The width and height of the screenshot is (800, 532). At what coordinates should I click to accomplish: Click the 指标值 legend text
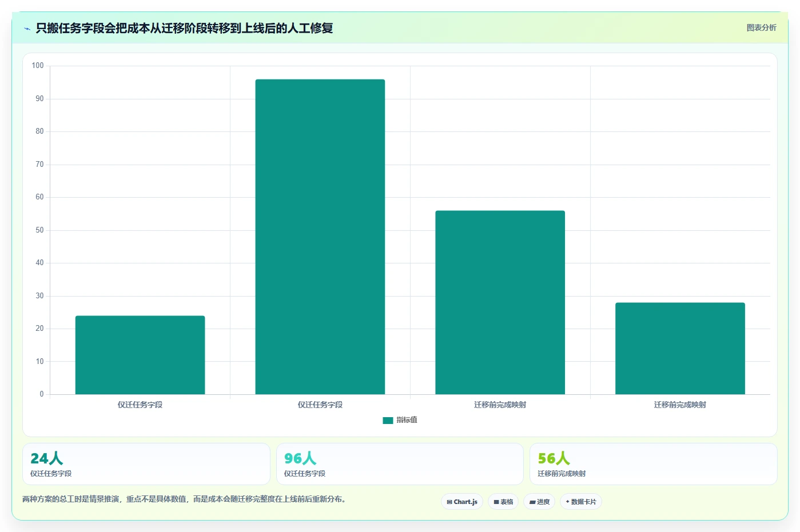pos(407,420)
